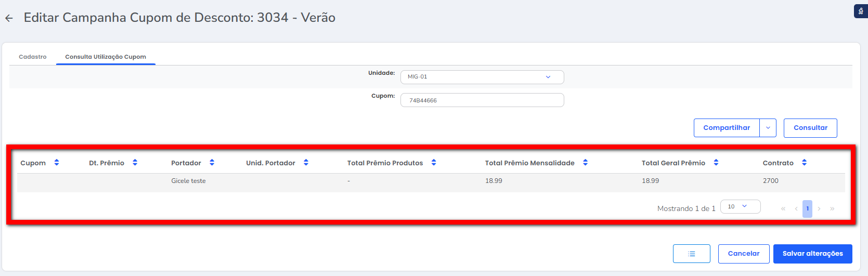
Task: Sort by Total Prêmio Produtos column
Action: [434, 163]
